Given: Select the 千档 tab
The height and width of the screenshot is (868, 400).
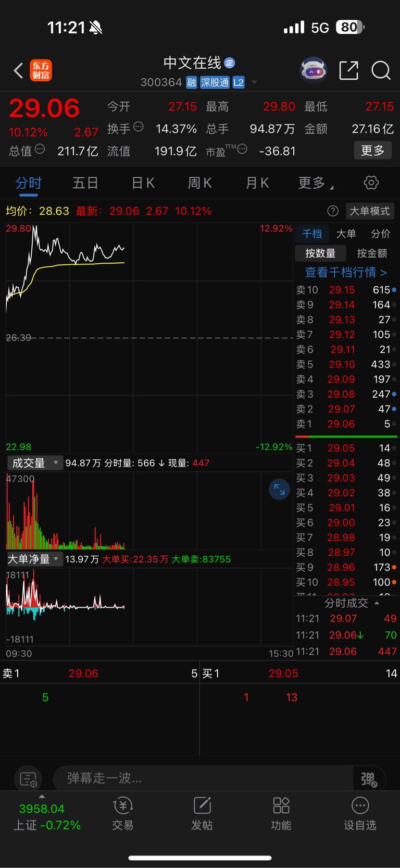Looking at the screenshot, I should [x=312, y=234].
